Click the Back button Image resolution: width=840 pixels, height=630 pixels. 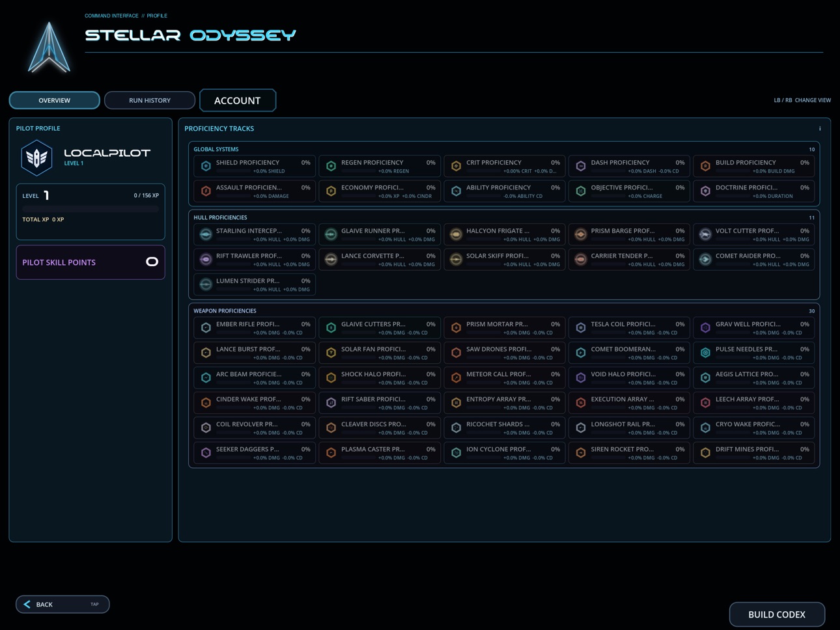click(x=63, y=604)
